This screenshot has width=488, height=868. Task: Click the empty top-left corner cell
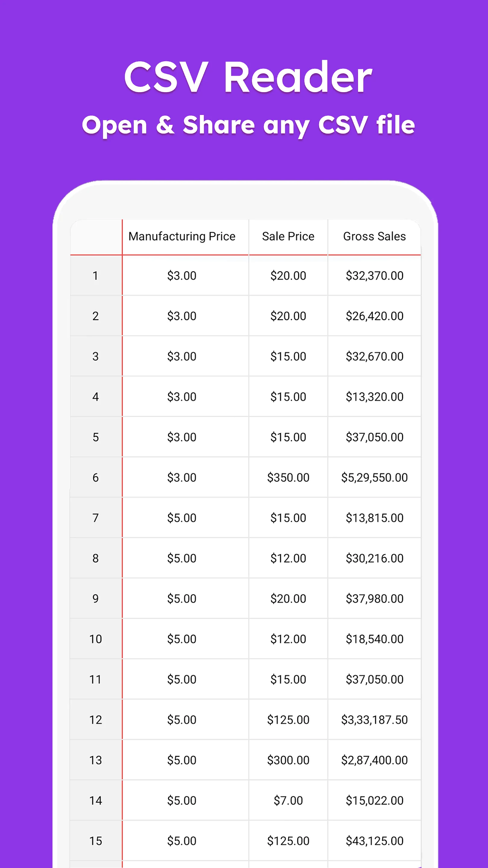[96, 237]
